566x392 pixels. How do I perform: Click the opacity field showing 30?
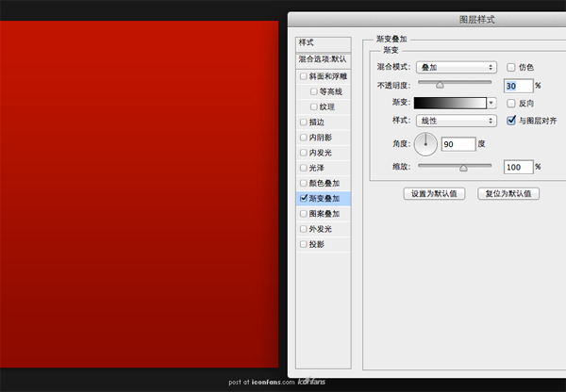click(518, 86)
